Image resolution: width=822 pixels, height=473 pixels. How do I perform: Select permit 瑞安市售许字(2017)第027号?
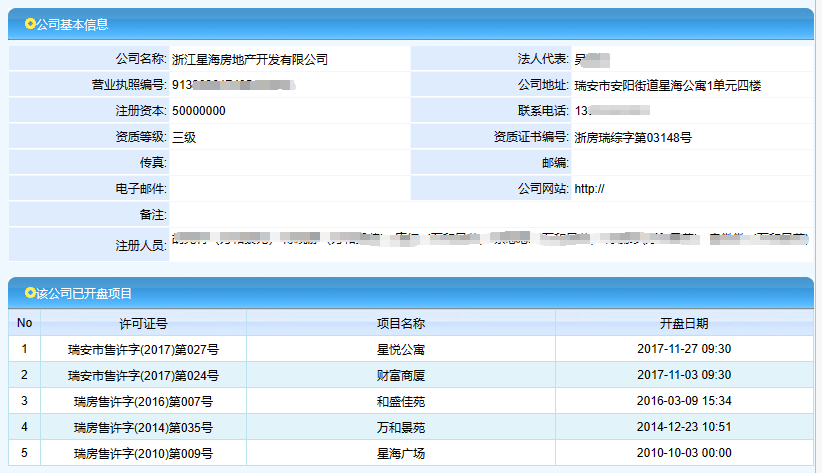point(143,349)
